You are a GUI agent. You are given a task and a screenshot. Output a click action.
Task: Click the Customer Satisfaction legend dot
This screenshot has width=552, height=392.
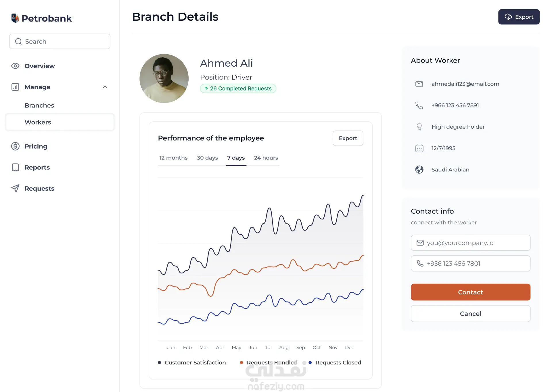pos(160,362)
